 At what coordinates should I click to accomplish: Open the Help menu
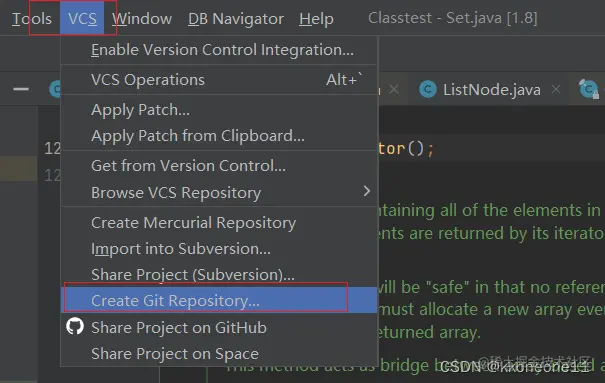(x=316, y=19)
